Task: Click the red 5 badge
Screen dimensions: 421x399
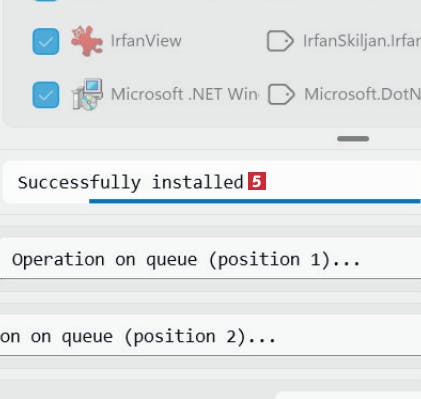Action: pos(257,181)
